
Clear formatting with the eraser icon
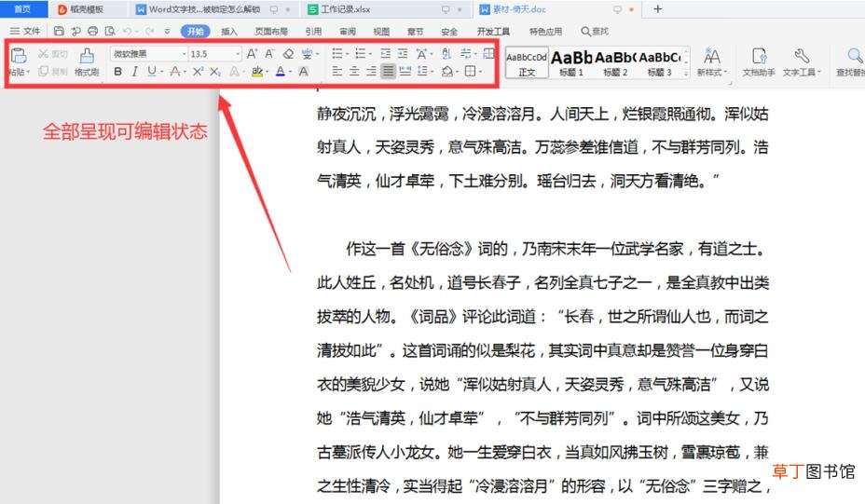coord(288,53)
